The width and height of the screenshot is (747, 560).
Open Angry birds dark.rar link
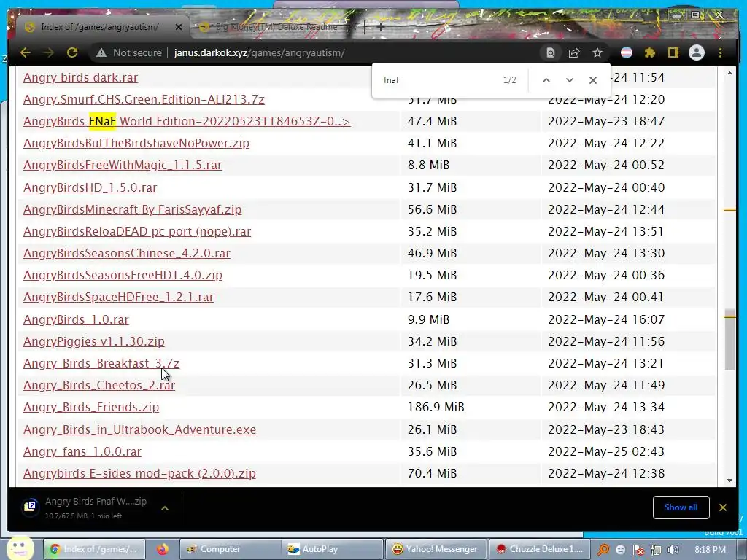tap(80, 77)
